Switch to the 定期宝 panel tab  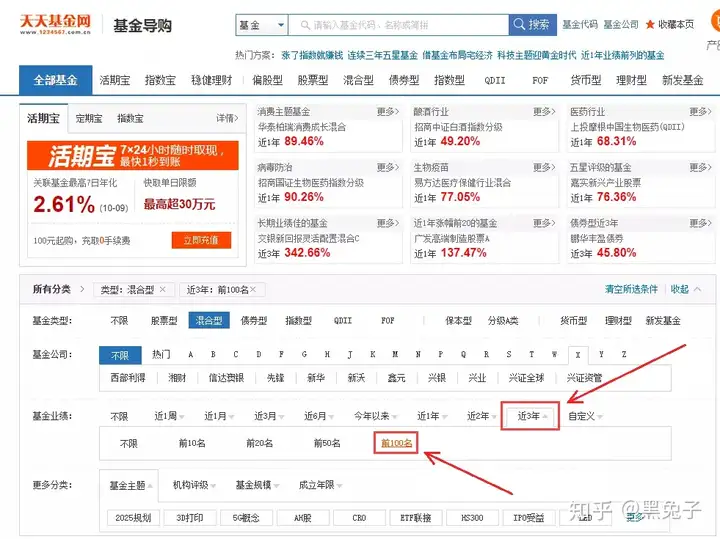(x=89, y=118)
